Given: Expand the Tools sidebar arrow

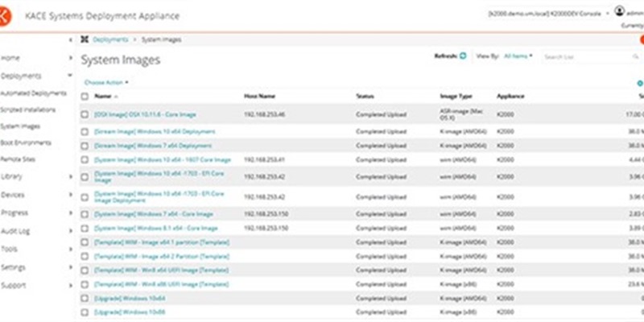Looking at the screenshot, I should tap(71, 249).
